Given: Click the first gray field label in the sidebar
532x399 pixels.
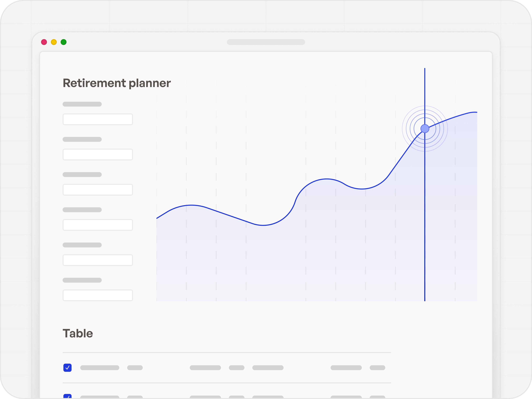Looking at the screenshot, I should tap(82, 104).
